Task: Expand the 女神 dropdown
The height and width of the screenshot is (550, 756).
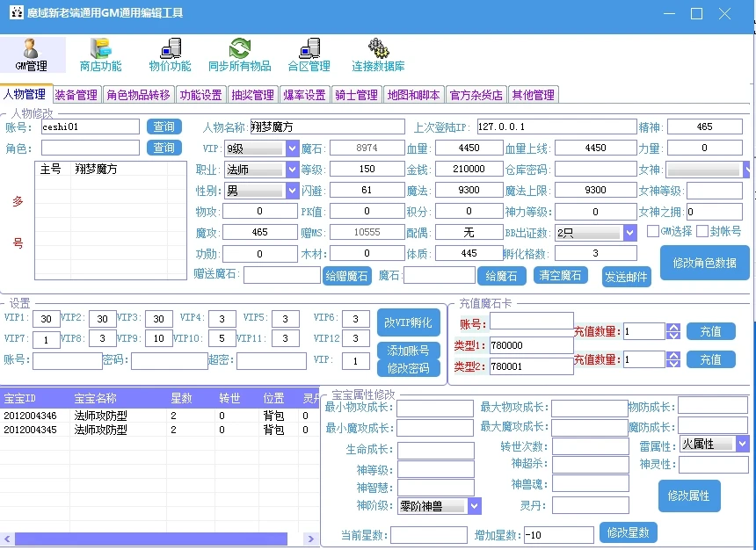Action: click(746, 170)
